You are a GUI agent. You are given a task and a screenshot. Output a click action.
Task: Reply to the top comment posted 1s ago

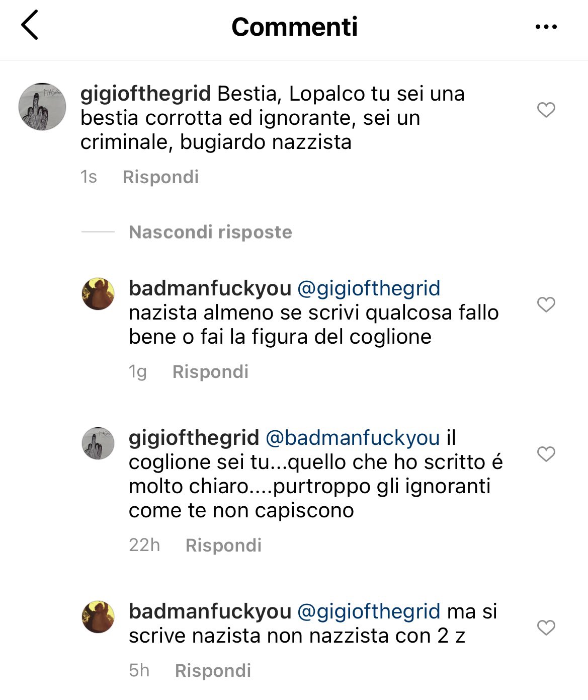pyautogui.click(x=160, y=177)
